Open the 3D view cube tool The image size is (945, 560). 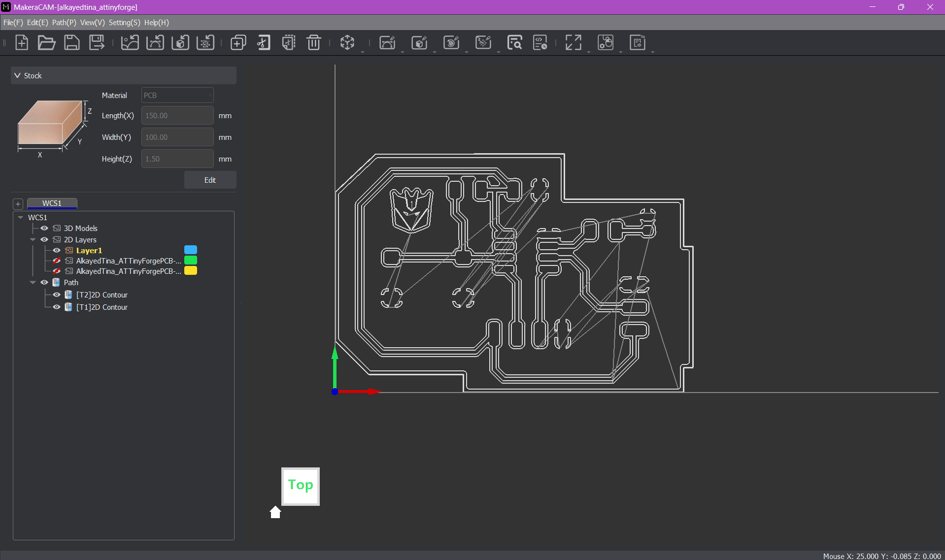click(x=347, y=43)
